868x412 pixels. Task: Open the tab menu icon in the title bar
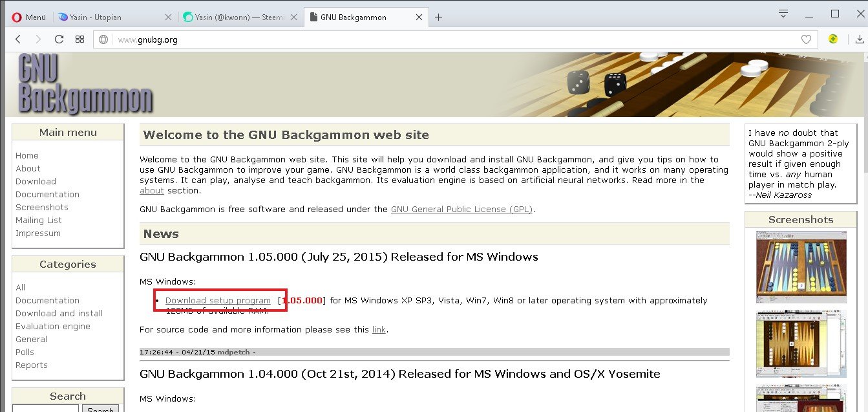[x=783, y=13]
